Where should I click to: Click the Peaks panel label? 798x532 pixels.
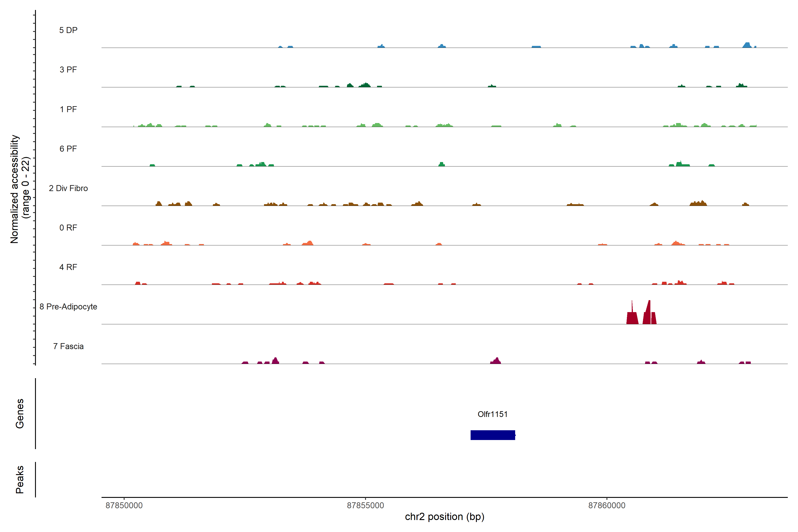(x=20, y=479)
